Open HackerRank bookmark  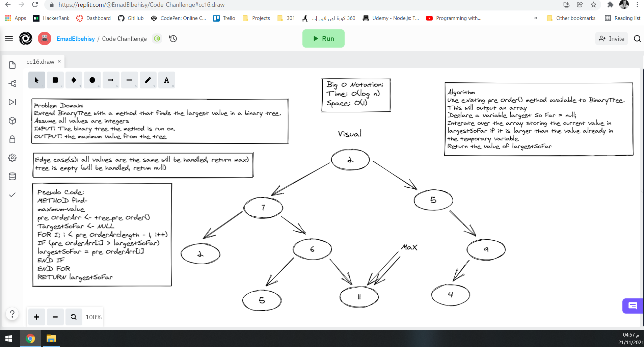click(x=51, y=18)
